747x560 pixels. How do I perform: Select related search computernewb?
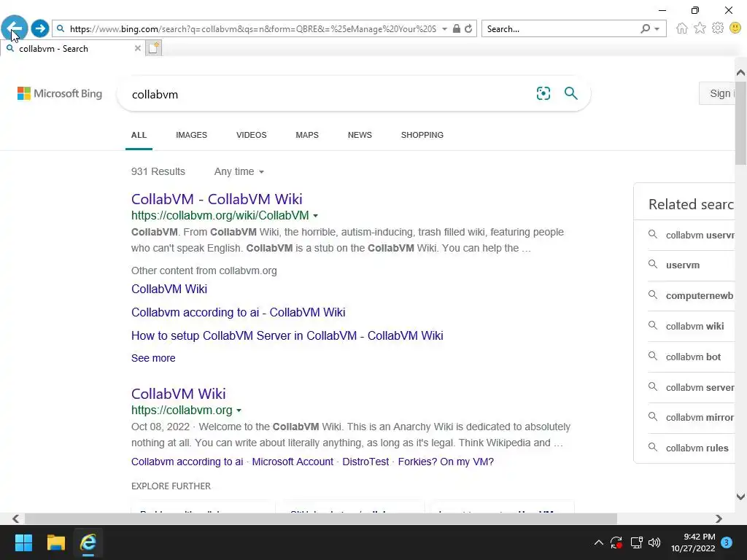tap(700, 296)
